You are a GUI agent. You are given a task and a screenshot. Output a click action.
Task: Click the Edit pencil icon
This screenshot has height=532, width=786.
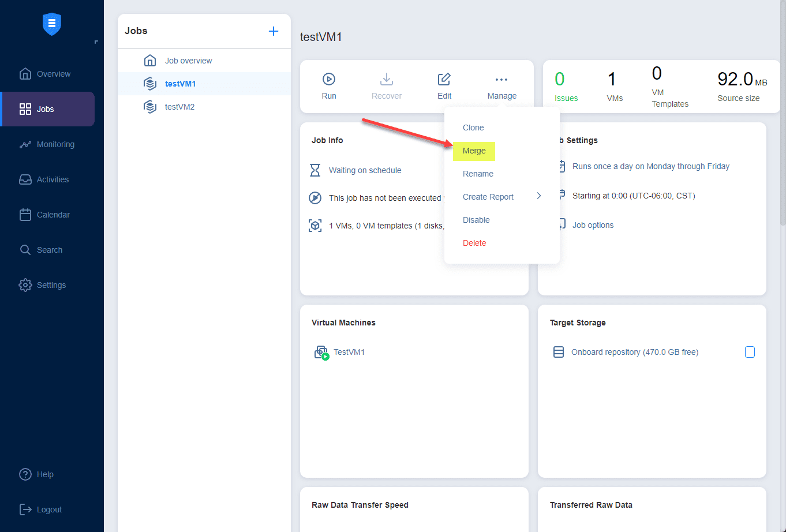tap(444, 79)
